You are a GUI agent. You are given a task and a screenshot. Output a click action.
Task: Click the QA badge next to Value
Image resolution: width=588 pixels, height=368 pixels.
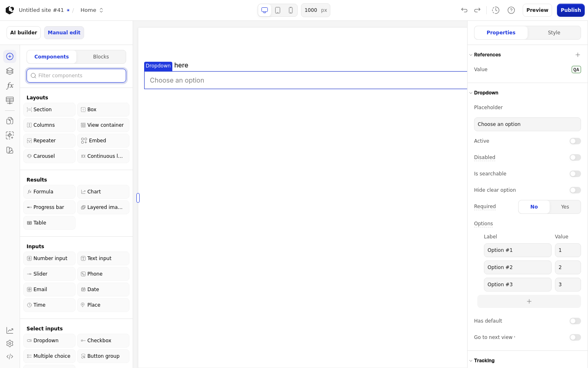[576, 70]
